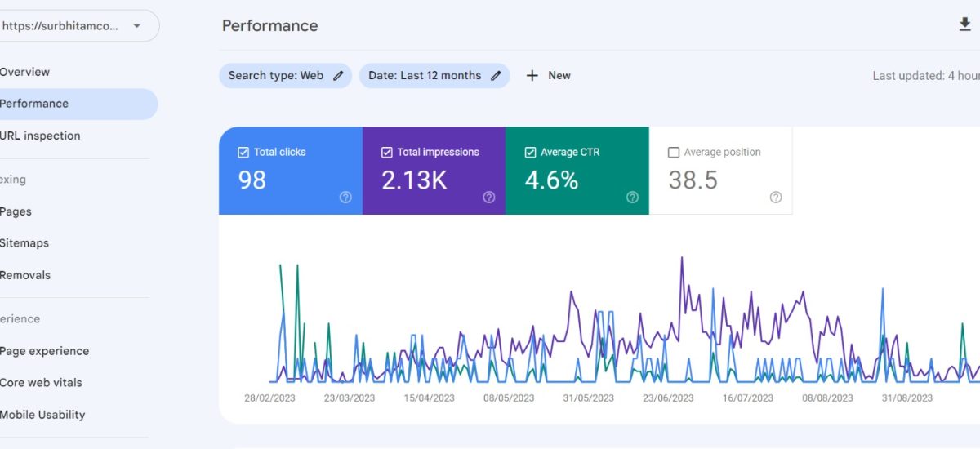The height and width of the screenshot is (449, 980).
Task: Click pencil icon on Search type chip
Action: [x=339, y=76]
